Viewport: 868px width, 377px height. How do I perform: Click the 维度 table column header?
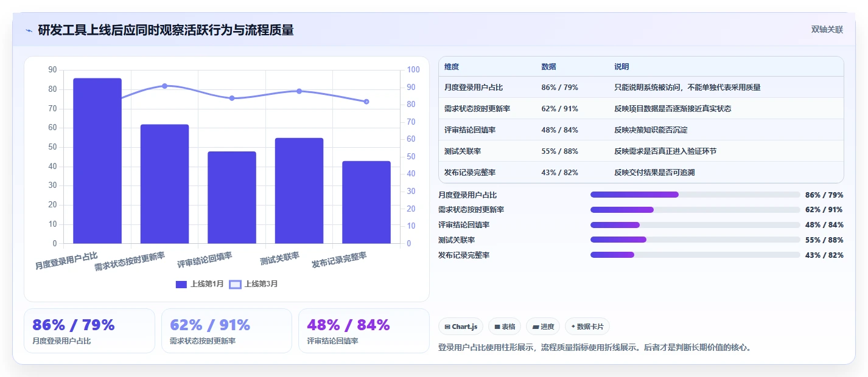tap(452, 67)
